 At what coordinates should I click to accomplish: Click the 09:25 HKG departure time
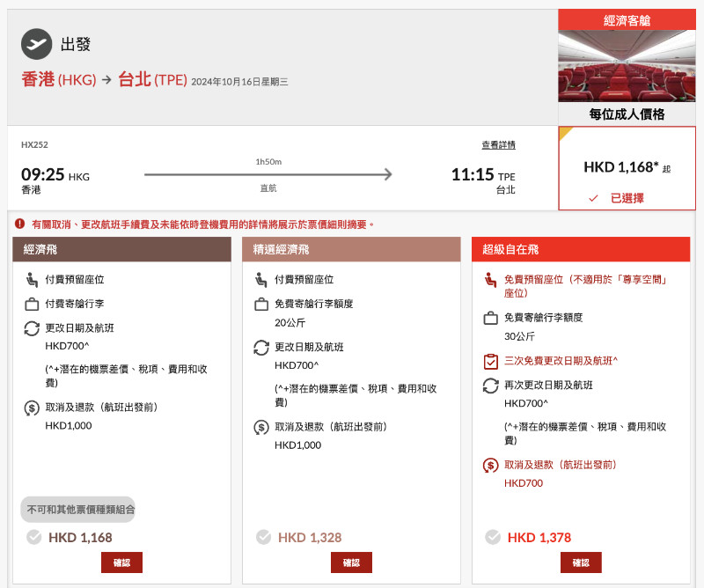pyautogui.click(x=55, y=174)
